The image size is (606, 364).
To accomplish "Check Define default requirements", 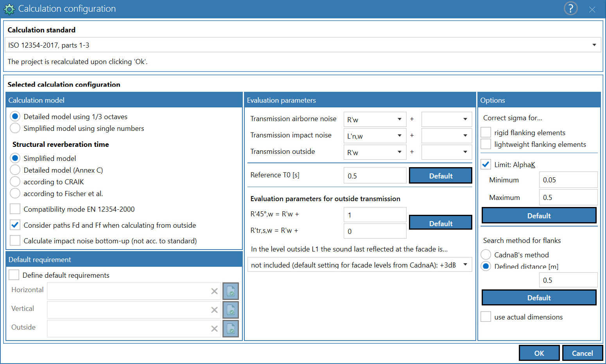I will (x=14, y=275).
